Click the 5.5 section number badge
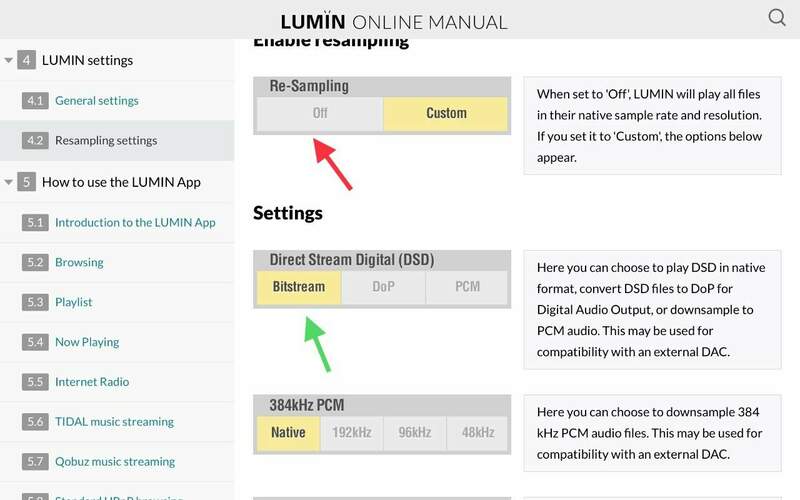Image resolution: width=800 pixels, height=500 pixels. click(x=35, y=382)
